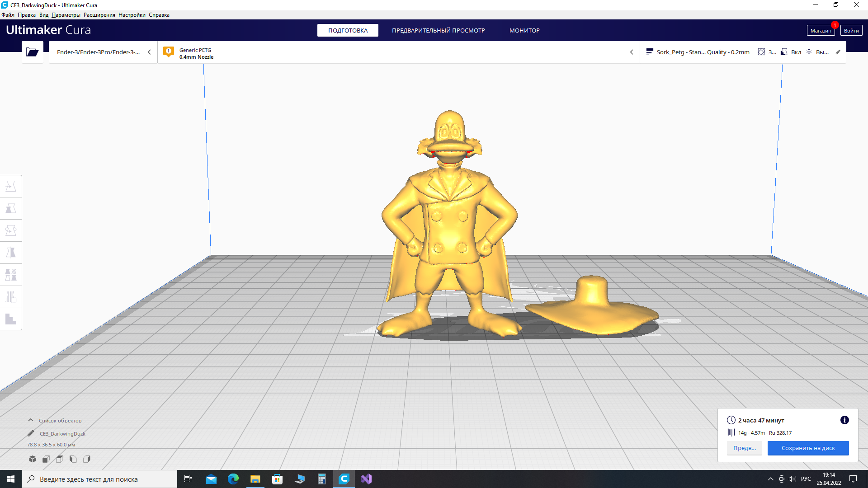Click Сохранить на диск button
Image resolution: width=868 pixels, height=488 pixels.
[x=808, y=448]
